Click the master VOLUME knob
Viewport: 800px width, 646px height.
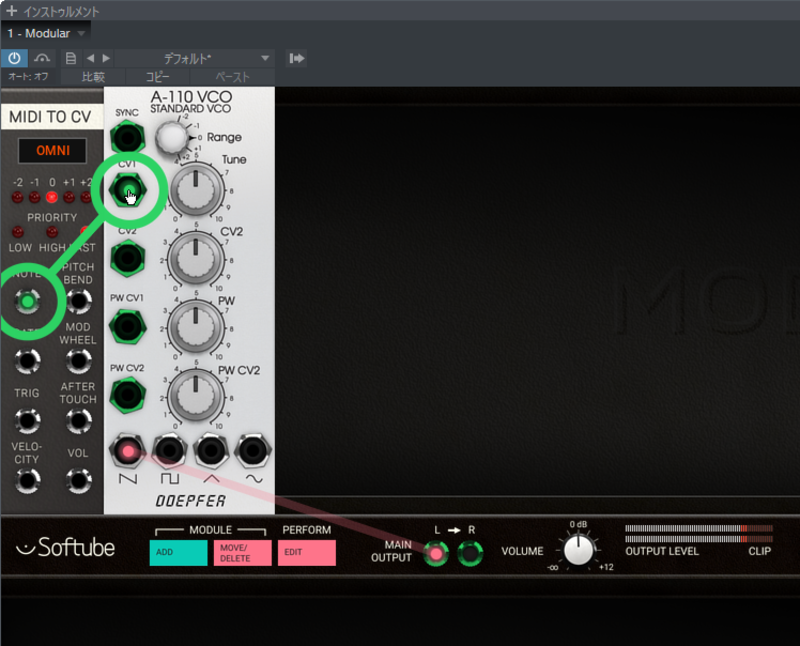point(579,550)
